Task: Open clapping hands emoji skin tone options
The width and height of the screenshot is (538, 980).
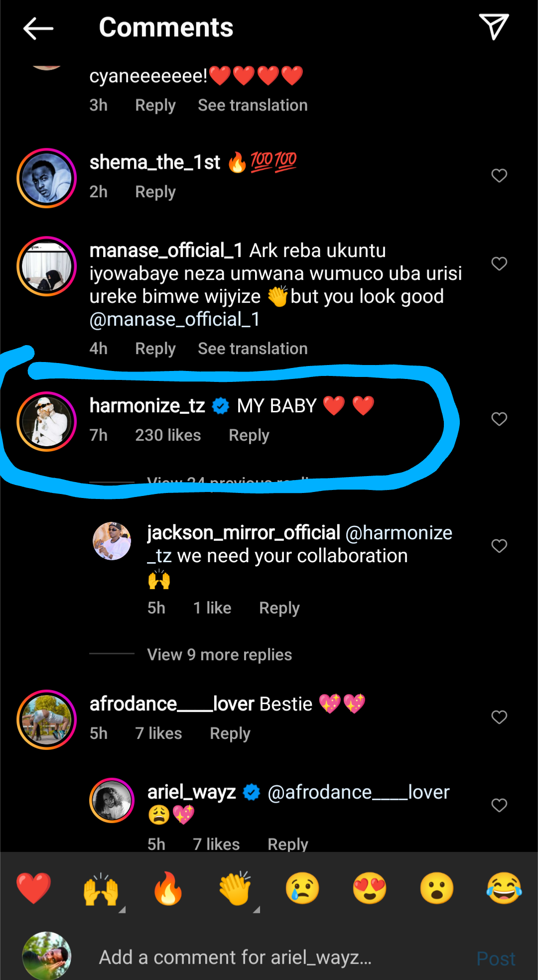Action: (256, 910)
